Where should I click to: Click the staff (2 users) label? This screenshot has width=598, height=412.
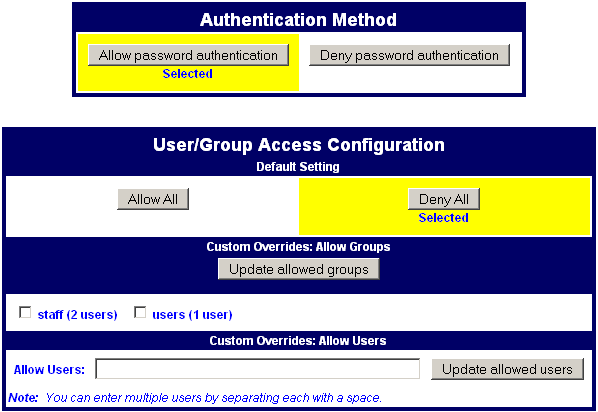coord(77,315)
